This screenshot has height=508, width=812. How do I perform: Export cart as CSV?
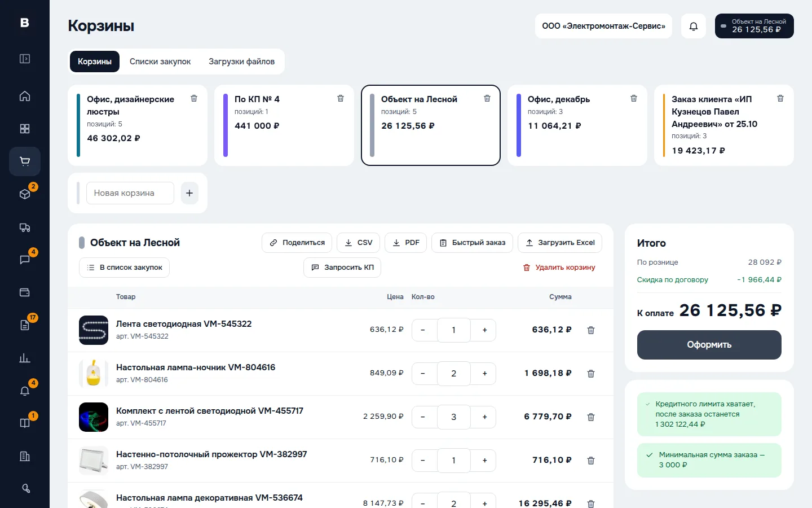[x=358, y=243]
